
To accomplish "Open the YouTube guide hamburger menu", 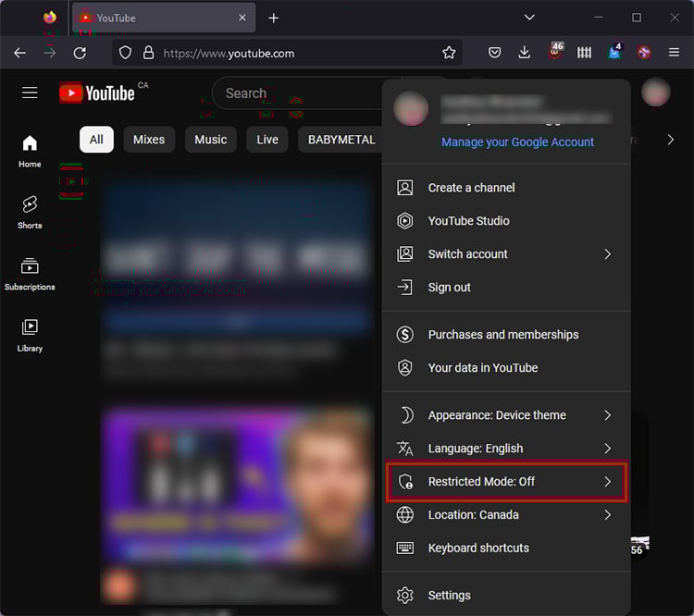I will [x=30, y=92].
